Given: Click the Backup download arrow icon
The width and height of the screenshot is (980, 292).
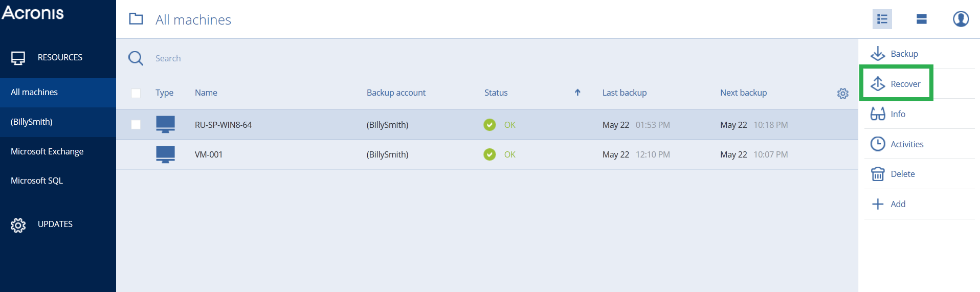Looking at the screenshot, I should (x=878, y=54).
